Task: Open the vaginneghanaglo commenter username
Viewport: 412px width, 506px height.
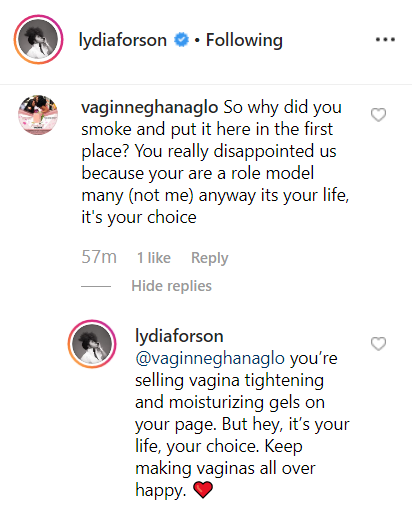Action: click(x=150, y=107)
